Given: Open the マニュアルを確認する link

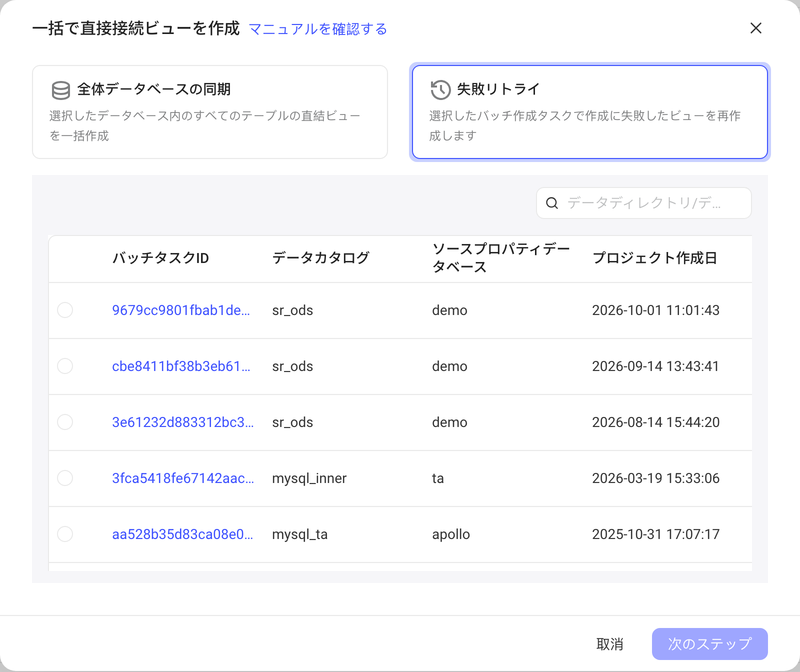Looking at the screenshot, I should 318,29.
